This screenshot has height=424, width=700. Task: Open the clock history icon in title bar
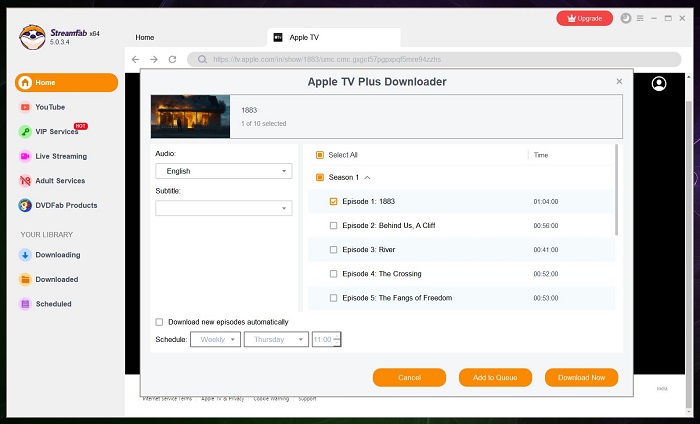(x=626, y=18)
